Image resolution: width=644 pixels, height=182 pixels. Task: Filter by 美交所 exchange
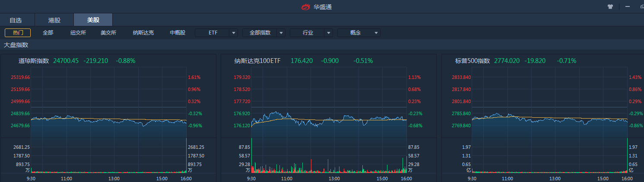click(x=108, y=33)
